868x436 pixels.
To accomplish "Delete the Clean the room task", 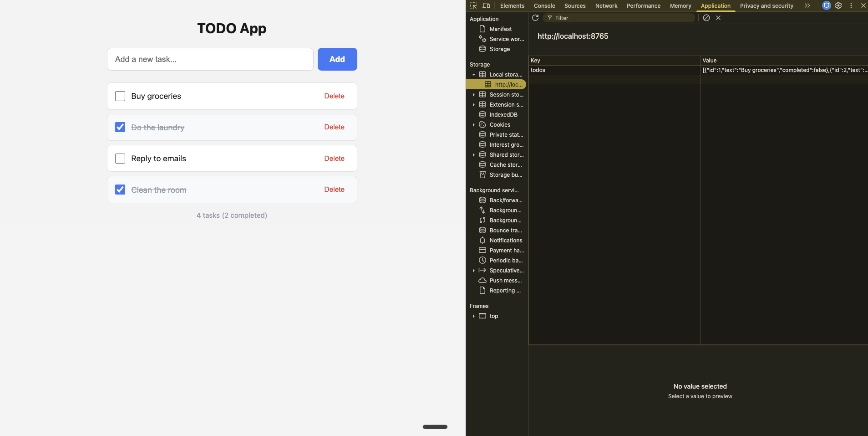I will point(334,190).
